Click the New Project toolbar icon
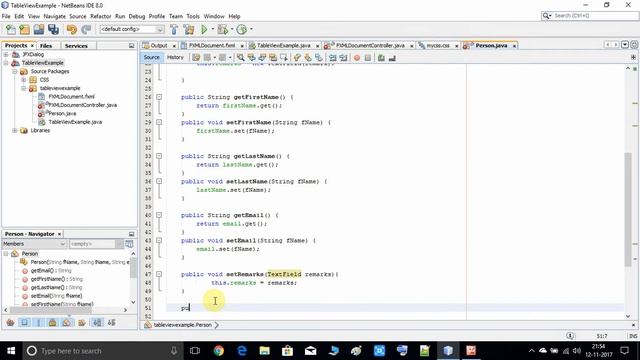Screen dimensions: 640x360 click(24, 29)
